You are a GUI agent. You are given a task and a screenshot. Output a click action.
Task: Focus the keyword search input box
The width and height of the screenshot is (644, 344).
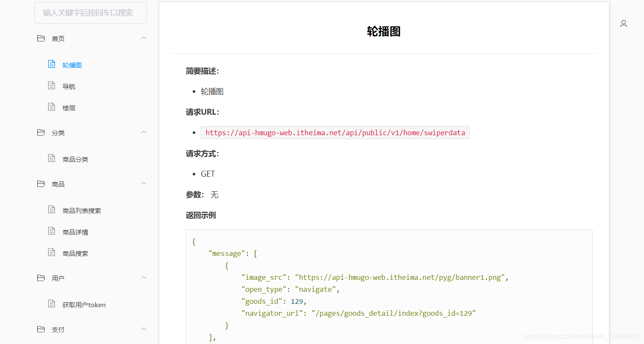coord(90,13)
